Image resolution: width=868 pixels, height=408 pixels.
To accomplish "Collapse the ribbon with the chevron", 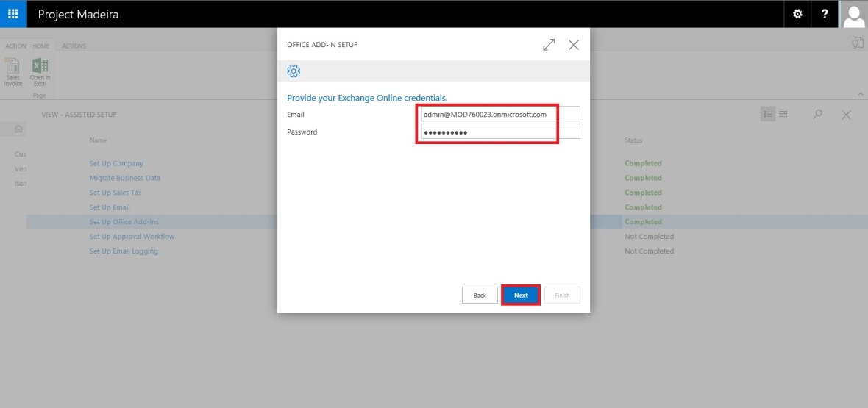I will click(x=861, y=94).
